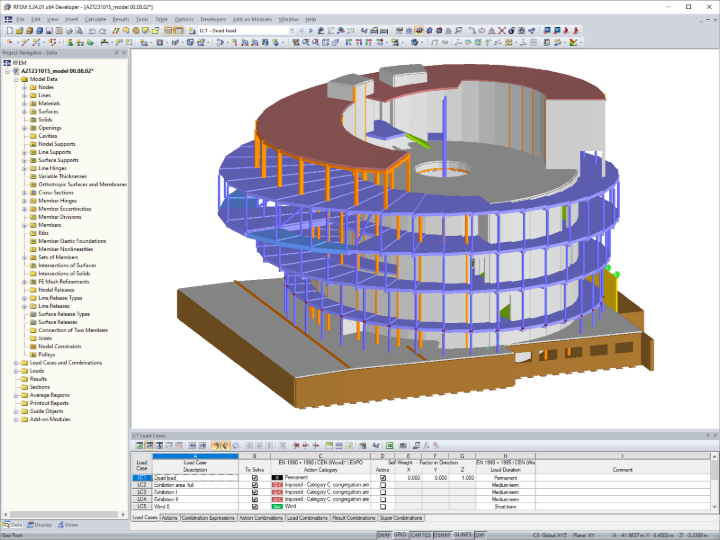Open the Views navigator tab

coord(68,524)
